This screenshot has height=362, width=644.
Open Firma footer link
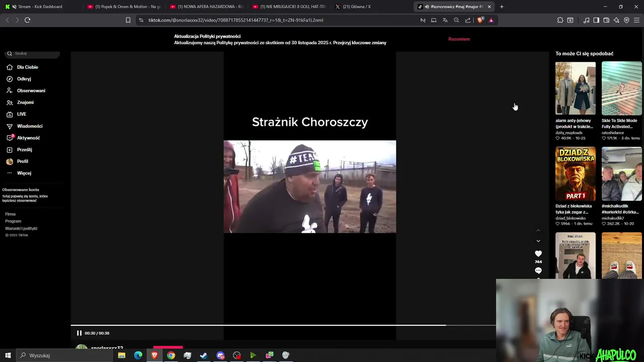tap(10, 214)
